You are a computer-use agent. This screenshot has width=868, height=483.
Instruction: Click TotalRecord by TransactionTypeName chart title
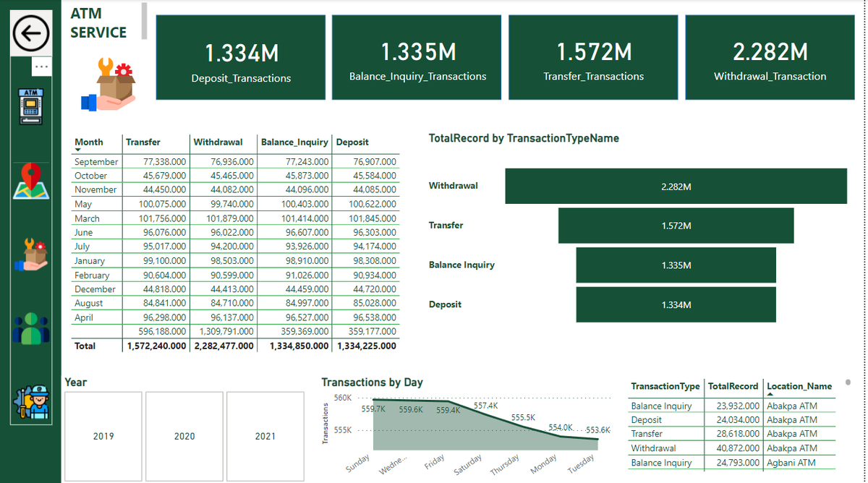coord(524,138)
